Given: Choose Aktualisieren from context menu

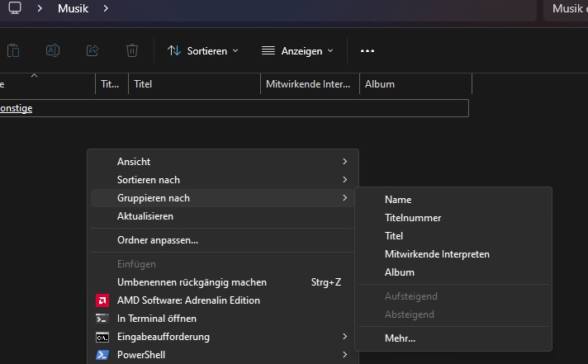Looking at the screenshot, I should pyautogui.click(x=145, y=216).
